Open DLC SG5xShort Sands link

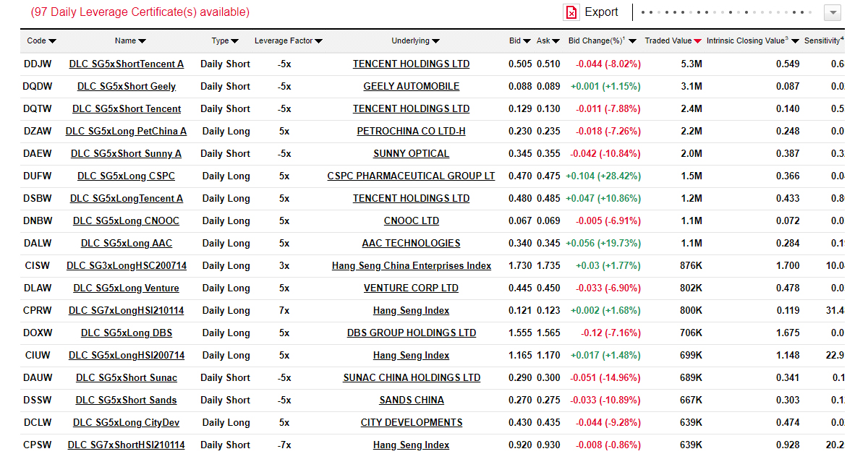[127, 401]
